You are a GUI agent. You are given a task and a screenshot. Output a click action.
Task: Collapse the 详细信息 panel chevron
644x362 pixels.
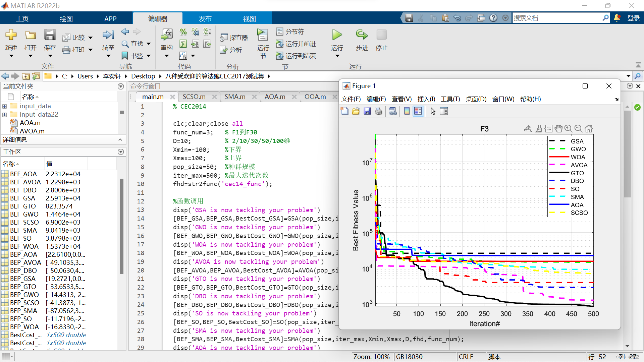point(120,139)
